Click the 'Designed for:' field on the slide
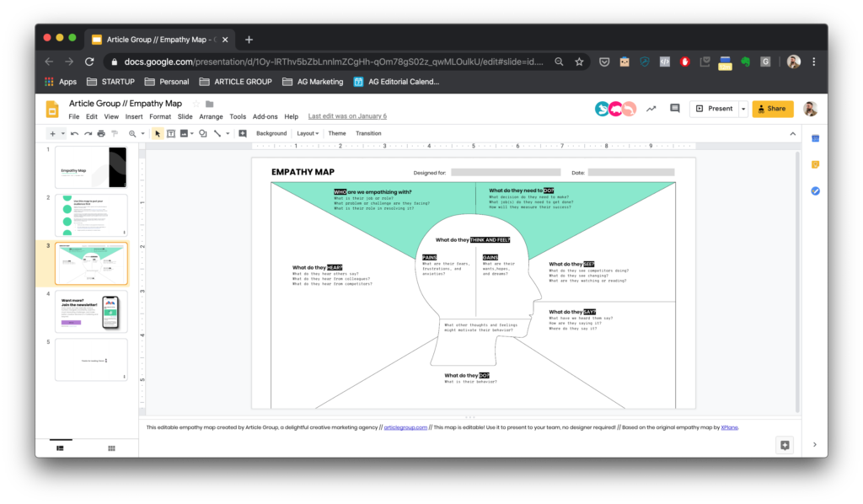Image resolution: width=863 pixels, height=504 pixels. 506,172
